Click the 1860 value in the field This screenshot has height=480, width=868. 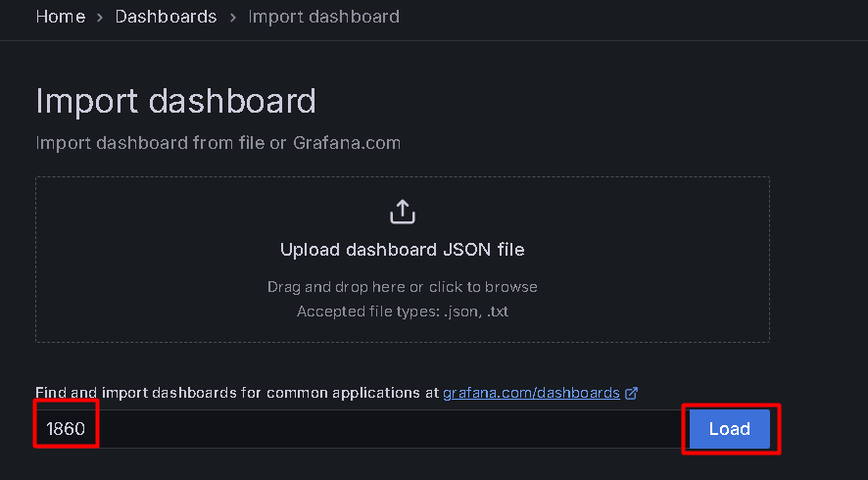[x=66, y=429]
